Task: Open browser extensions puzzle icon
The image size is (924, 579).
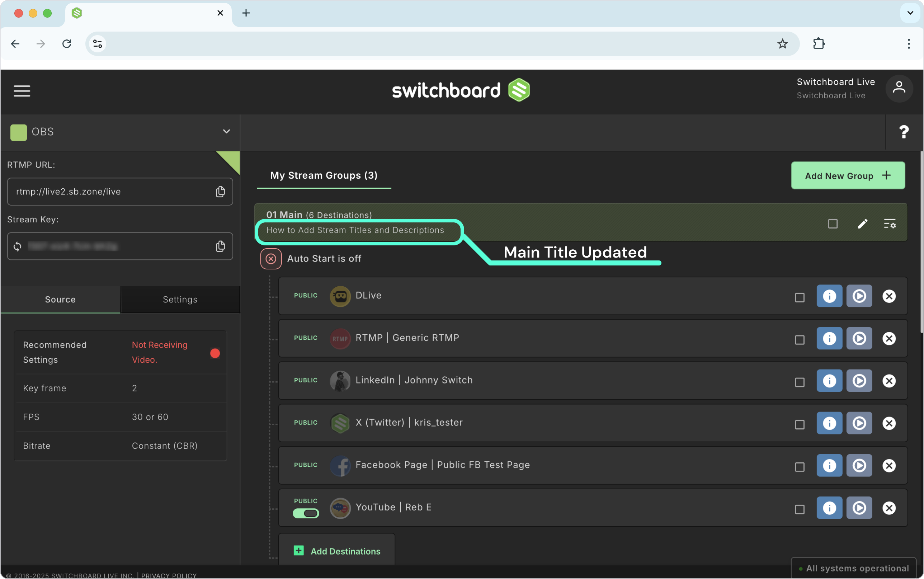Action: 819,44
